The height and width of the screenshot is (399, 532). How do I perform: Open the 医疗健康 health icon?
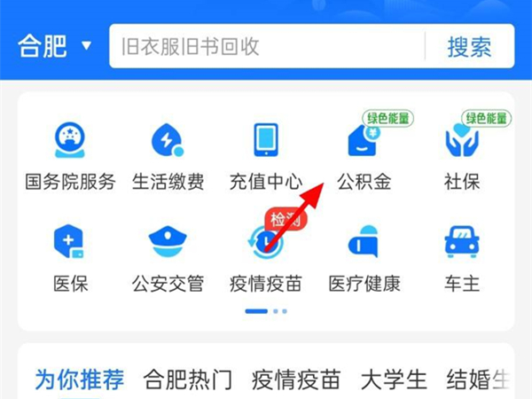(x=364, y=241)
